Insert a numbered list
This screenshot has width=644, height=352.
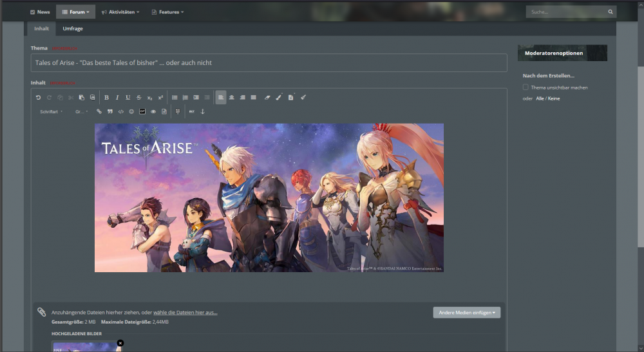point(185,97)
